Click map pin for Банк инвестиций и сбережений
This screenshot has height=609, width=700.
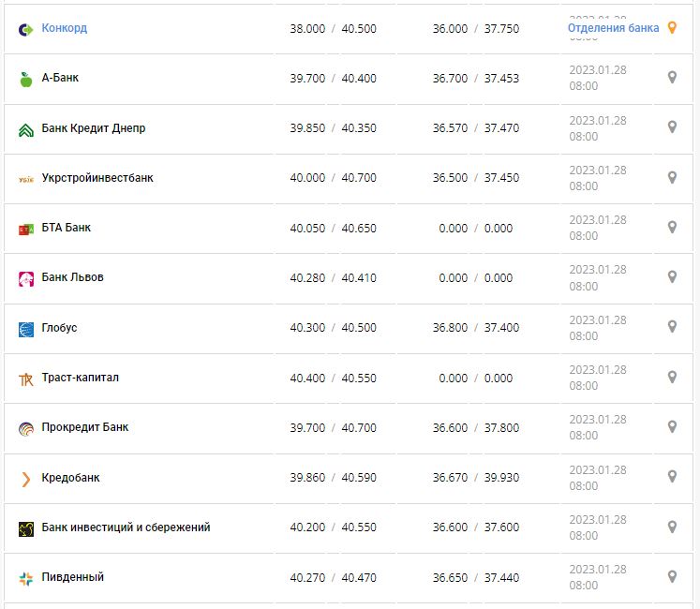tap(672, 527)
